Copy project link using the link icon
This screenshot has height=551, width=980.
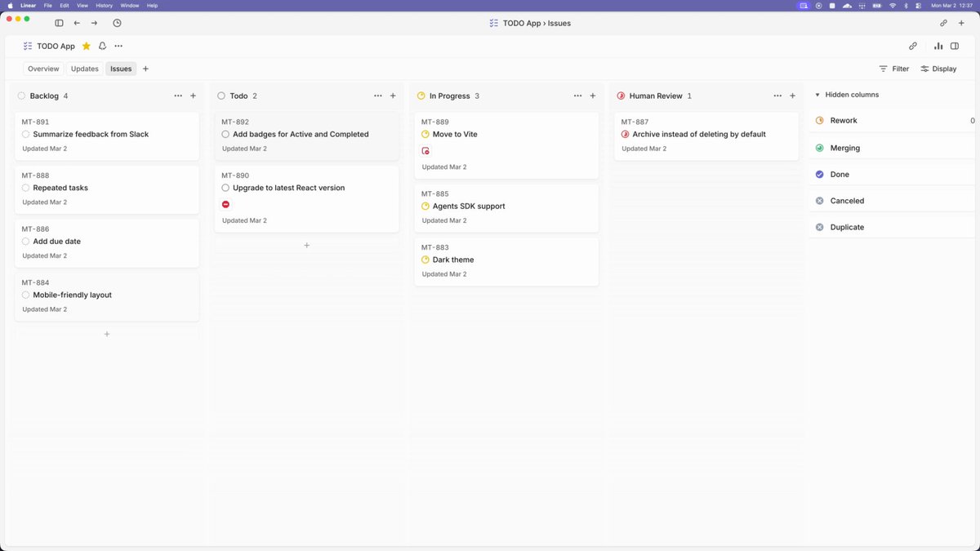pyautogui.click(x=913, y=47)
